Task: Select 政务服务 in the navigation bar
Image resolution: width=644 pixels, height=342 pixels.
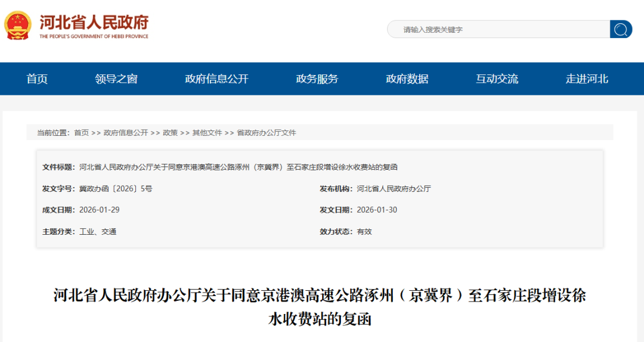Action: click(317, 79)
